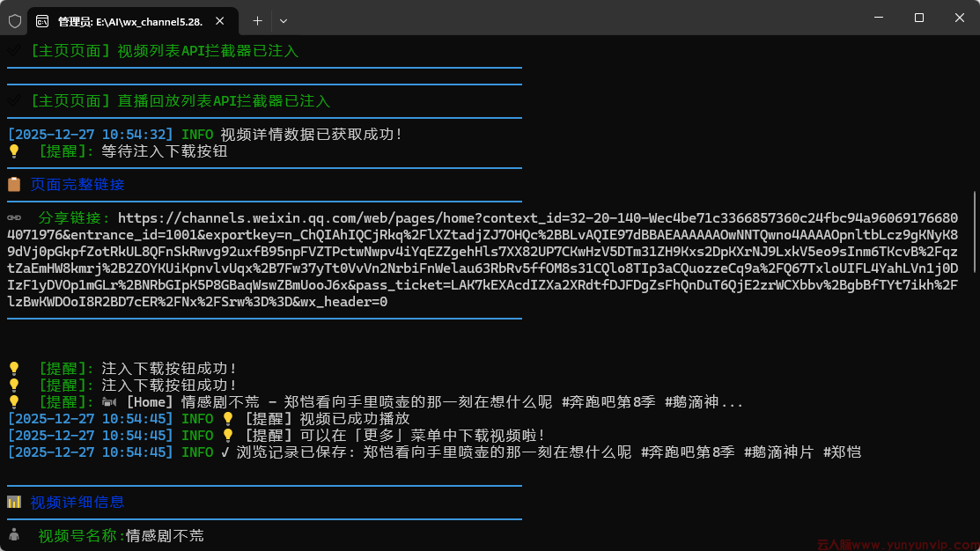Screen dimensions: 980x551
Task: Click the administrator shield icon in title bar
Action: pos(15,20)
